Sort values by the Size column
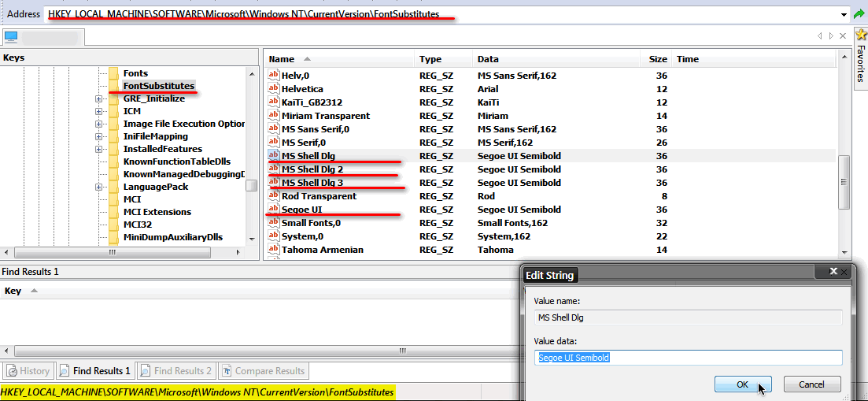Screen dimensions: 868x401 [x=657, y=59]
